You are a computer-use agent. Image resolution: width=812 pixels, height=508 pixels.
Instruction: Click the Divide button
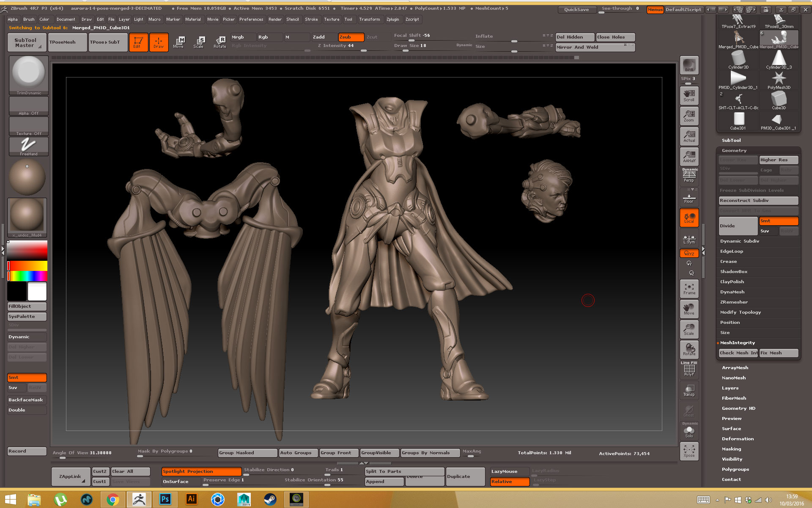[738, 226]
